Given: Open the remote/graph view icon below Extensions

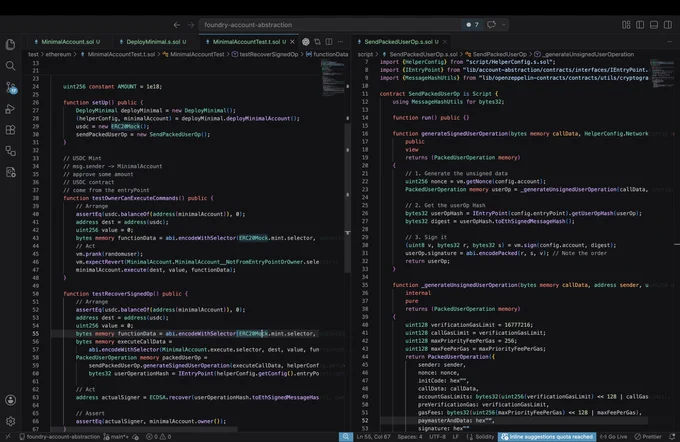Looking at the screenshot, I should [x=10, y=151].
